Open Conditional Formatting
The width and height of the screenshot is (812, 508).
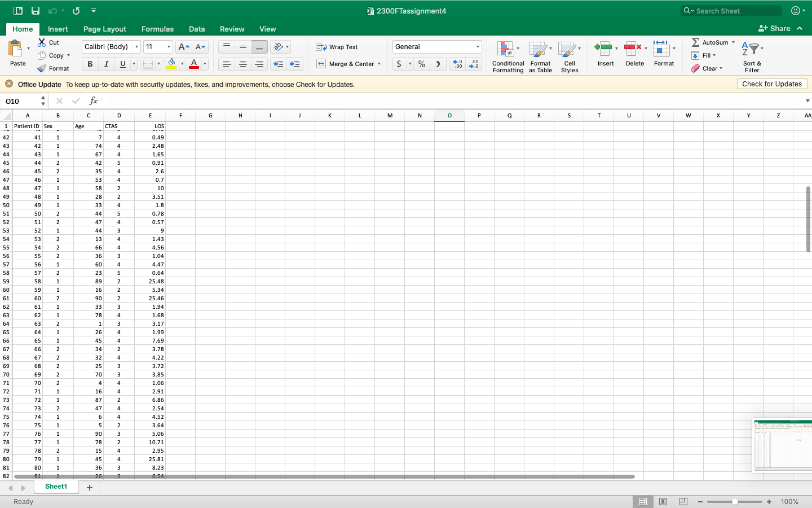tap(507, 56)
